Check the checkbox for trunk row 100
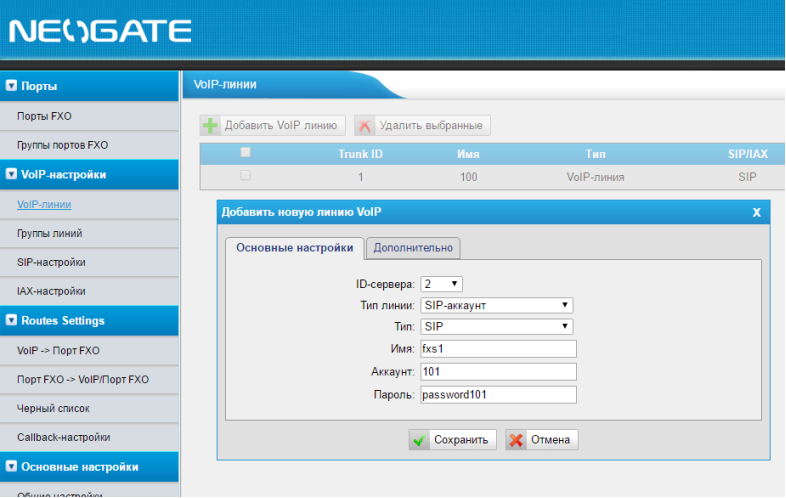This screenshot has width=786, height=498. tap(245, 176)
